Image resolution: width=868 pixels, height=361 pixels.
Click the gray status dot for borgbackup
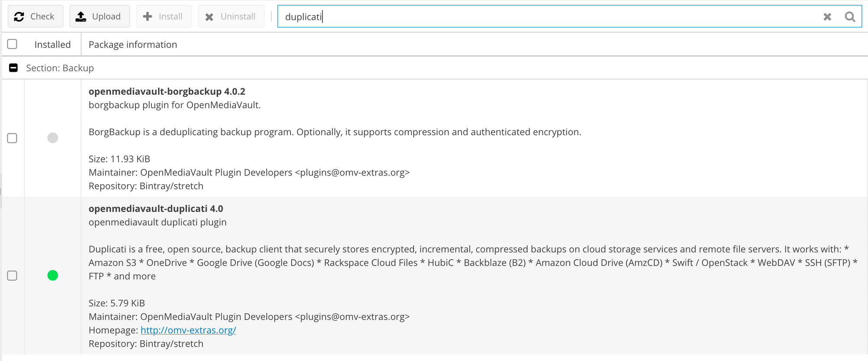tap(53, 138)
